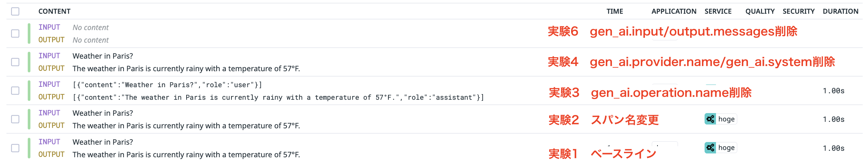The height and width of the screenshot is (166, 868).
Task: Click the 1.00s duration on the 実験3 row
Action: coord(833,91)
